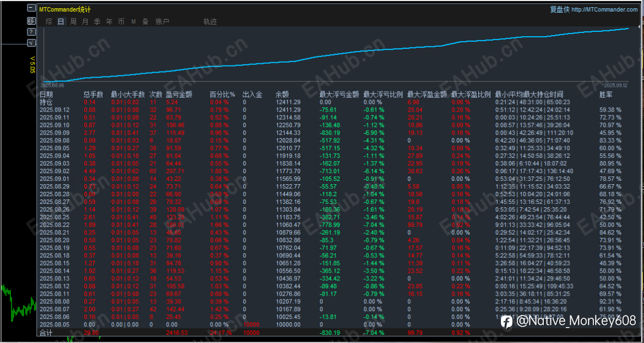Open the M tab

tap(134, 22)
